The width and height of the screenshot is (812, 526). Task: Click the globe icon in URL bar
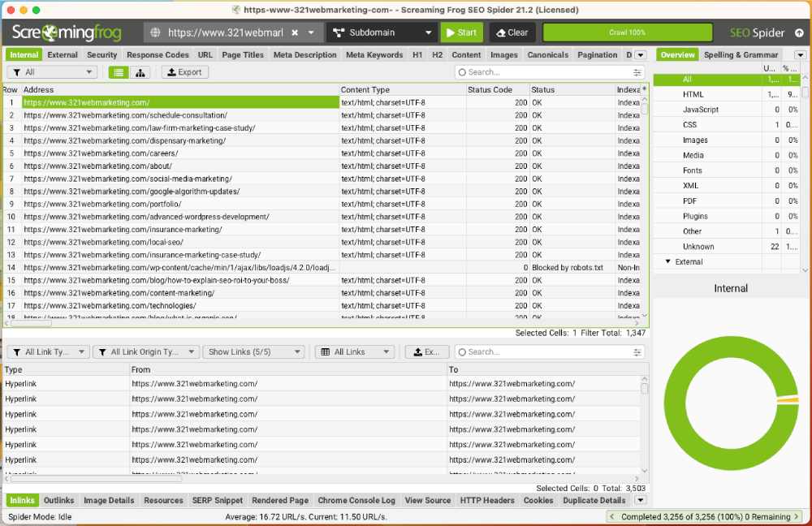tap(155, 32)
